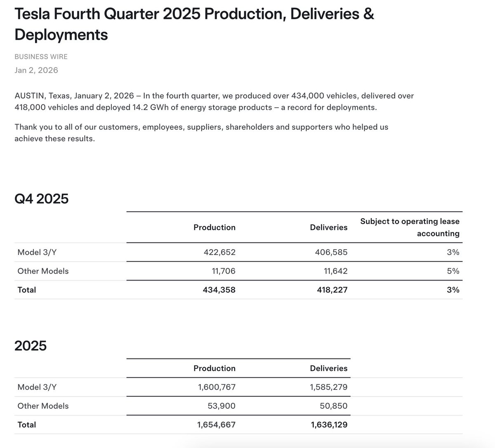495x448 pixels.
Task: Click the Production header in the 2025 table
Action: 214,368
